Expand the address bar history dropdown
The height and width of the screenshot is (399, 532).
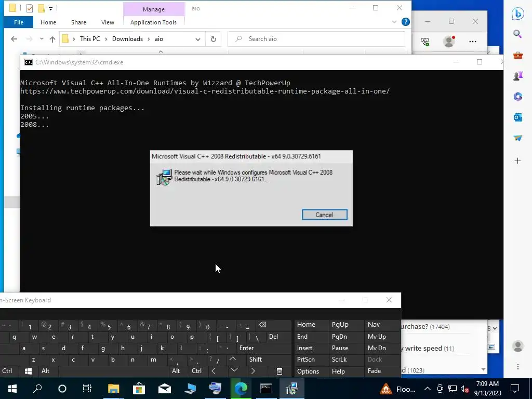click(x=198, y=39)
